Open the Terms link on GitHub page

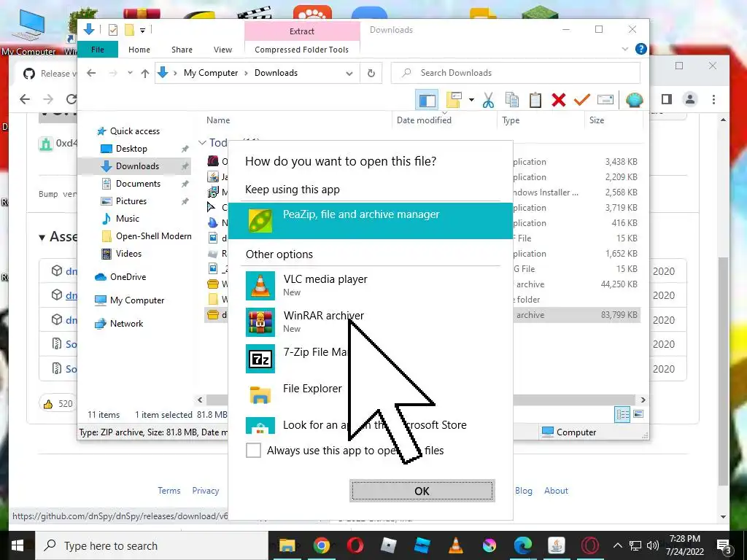coord(169,491)
